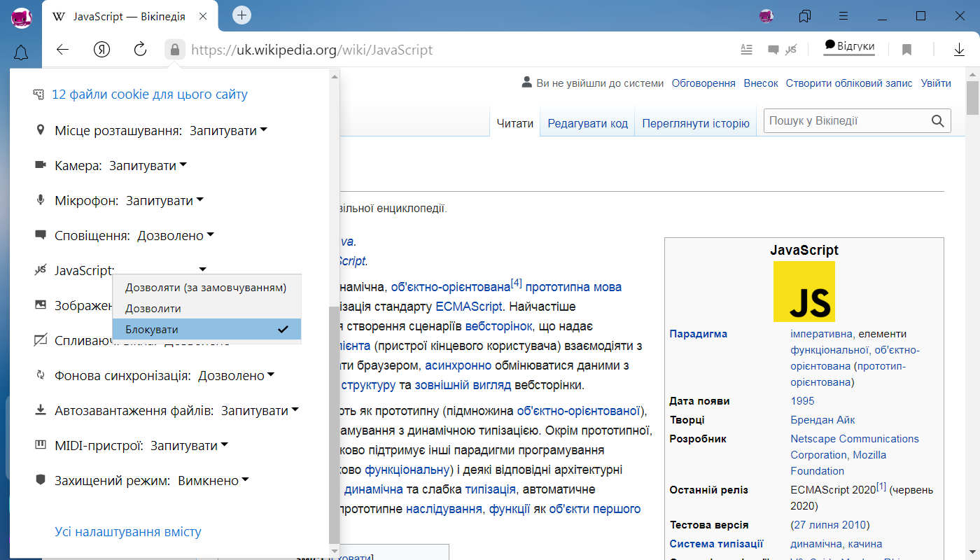Click the profile avatar in title bar
The width and height of the screenshot is (980, 560).
(x=766, y=15)
